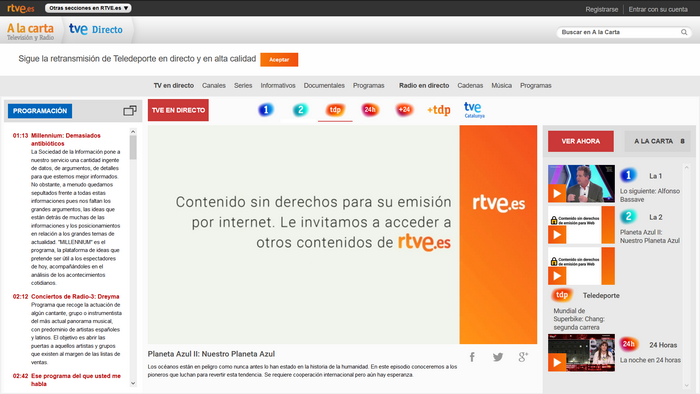
Task: Open the Música menu item
Action: coord(501,85)
